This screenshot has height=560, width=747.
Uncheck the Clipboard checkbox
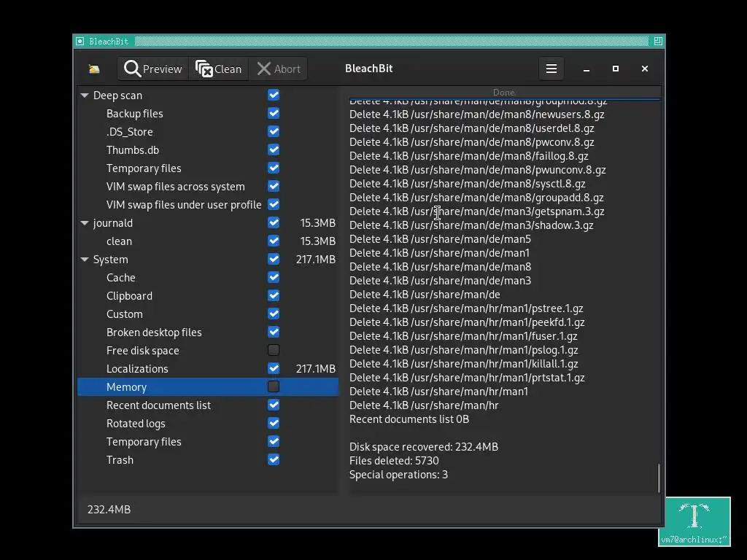274,296
